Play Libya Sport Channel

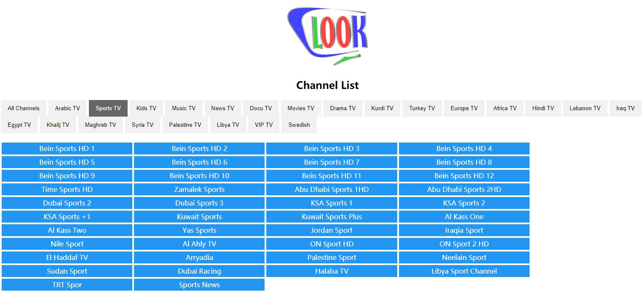(464, 271)
